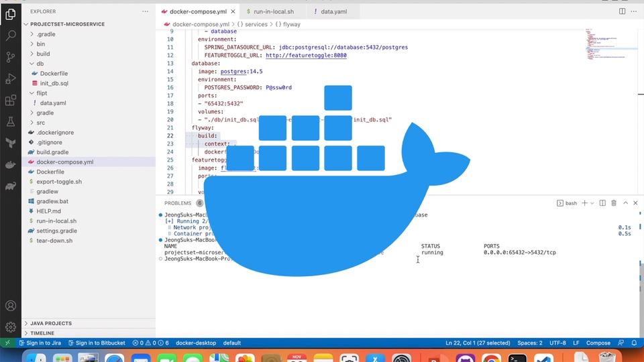The image size is (644, 362).
Task: Open the Source Control view
Action: pos(11,57)
